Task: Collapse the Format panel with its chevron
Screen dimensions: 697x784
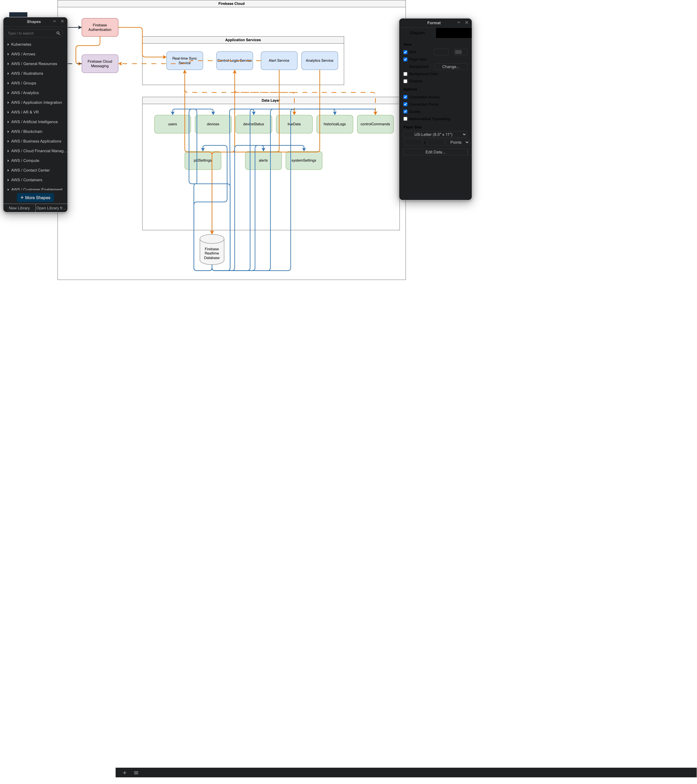Action: tap(459, 23)
